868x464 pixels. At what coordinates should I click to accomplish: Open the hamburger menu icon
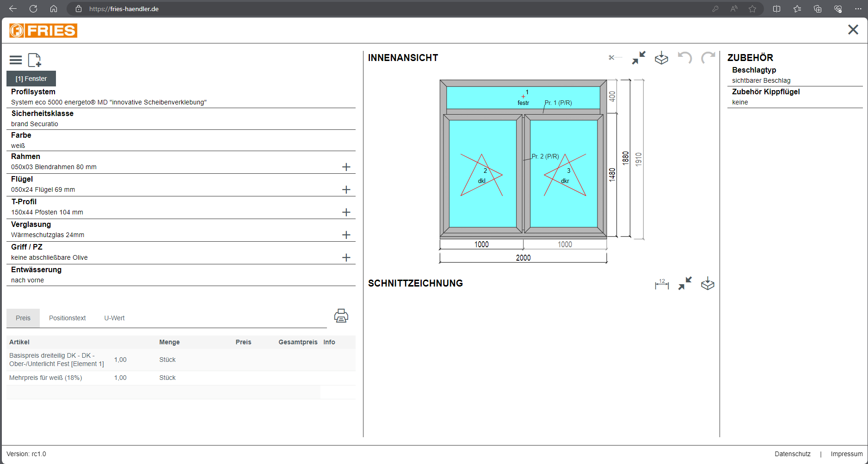click(16, 60)
